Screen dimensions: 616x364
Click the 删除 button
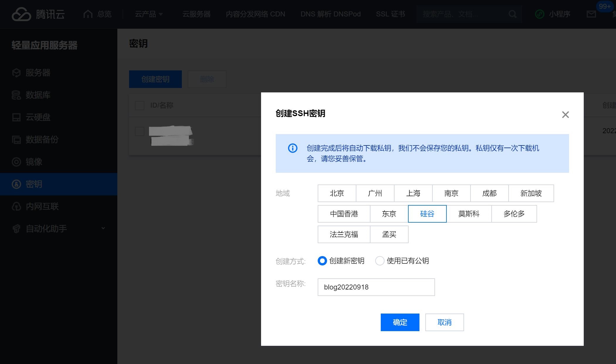click(x=207, y=79)
